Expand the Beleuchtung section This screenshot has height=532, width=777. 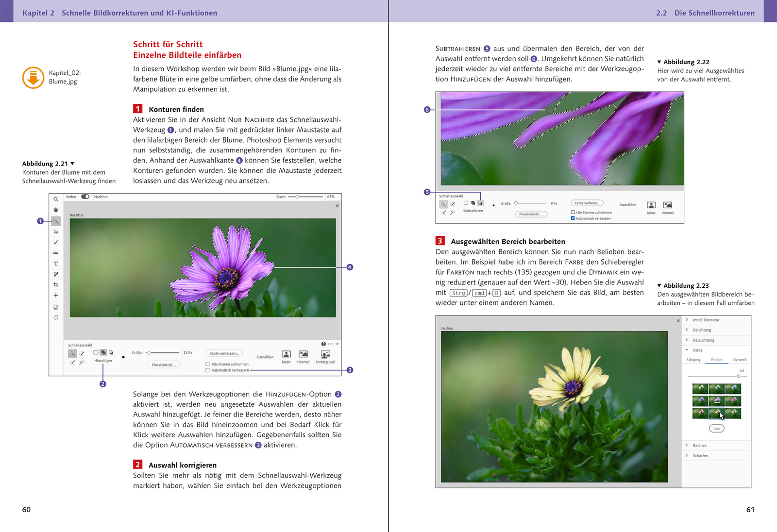[x=687, y=340]
